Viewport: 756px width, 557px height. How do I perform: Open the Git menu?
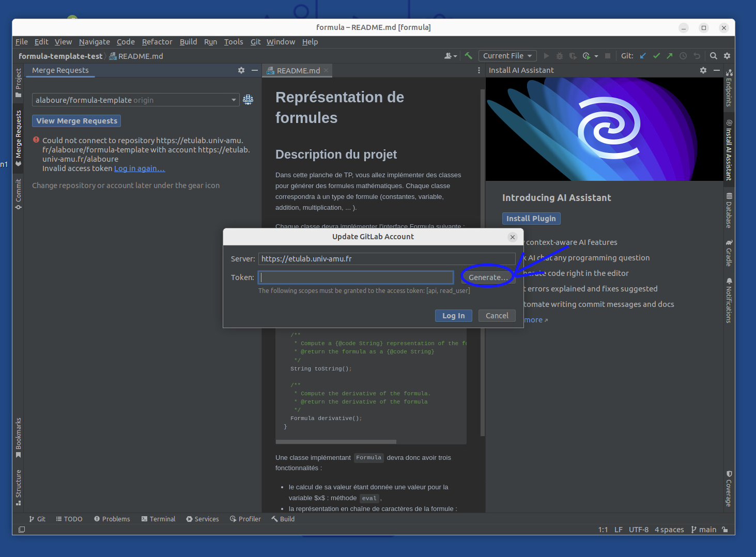[256, 42]
